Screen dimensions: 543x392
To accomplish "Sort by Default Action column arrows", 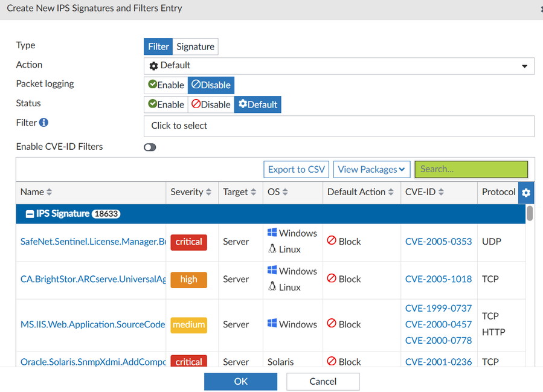I will coord(391,192).
